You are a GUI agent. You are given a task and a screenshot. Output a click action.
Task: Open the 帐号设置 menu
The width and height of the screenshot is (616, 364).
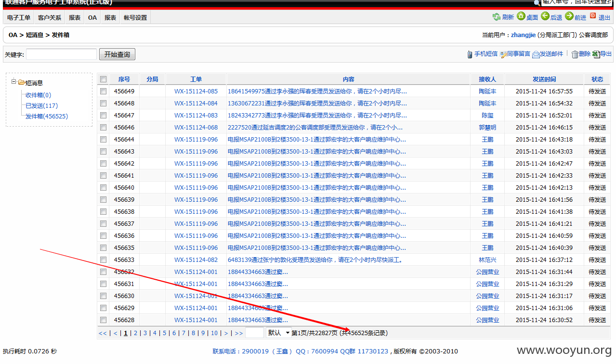coord(135,18)
